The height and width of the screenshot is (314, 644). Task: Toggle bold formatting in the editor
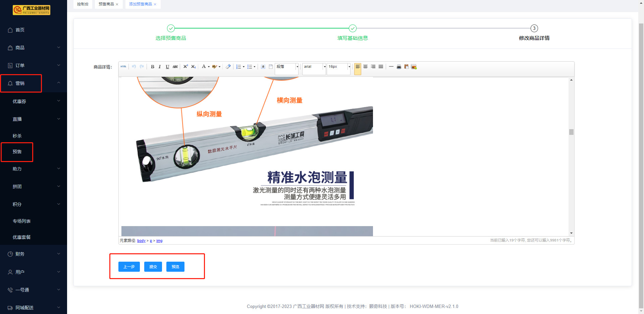point(153,67)
